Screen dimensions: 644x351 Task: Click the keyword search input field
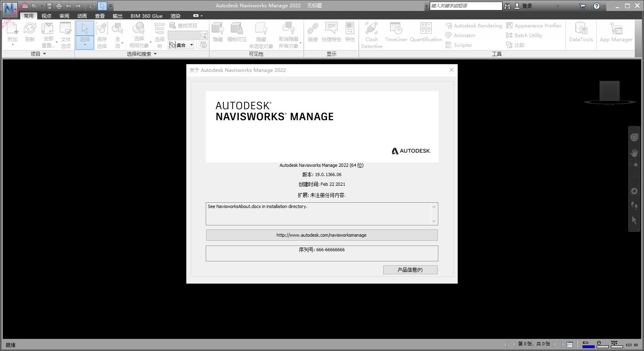(466, 6)
